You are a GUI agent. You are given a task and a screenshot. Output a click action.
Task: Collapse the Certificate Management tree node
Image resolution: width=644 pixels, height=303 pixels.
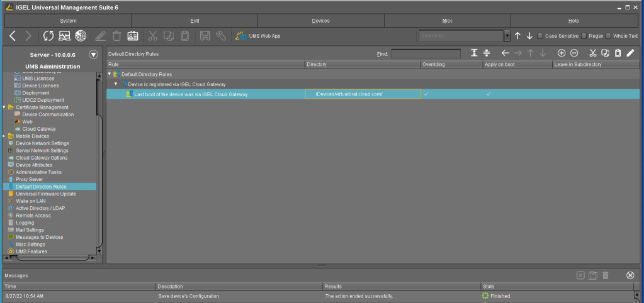(x=4, y=107)
